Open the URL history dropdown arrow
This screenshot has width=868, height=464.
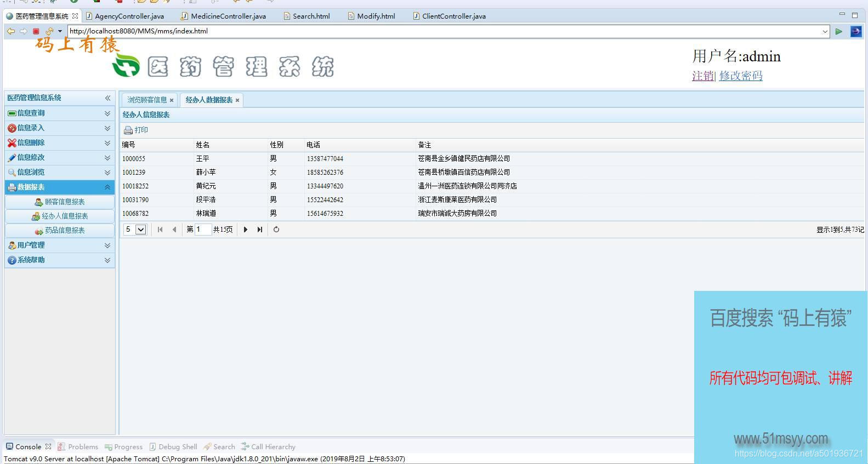coord(825,32)
